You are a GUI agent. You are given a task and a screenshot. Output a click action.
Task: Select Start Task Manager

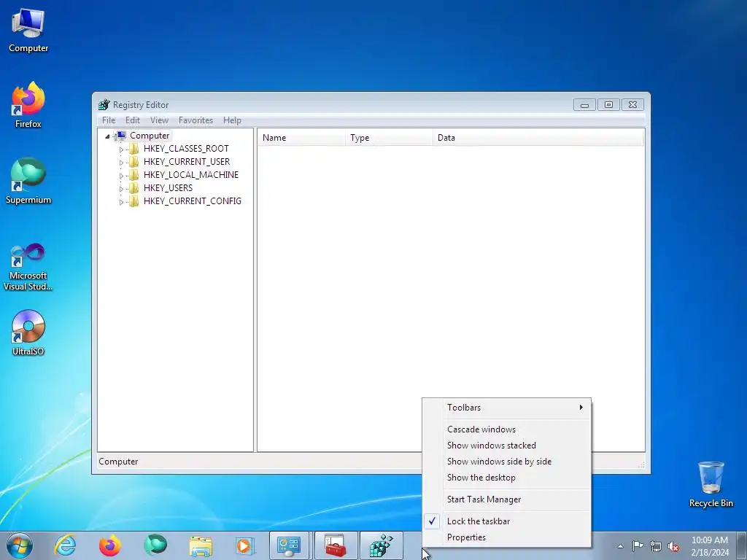(x=506, y=499)
